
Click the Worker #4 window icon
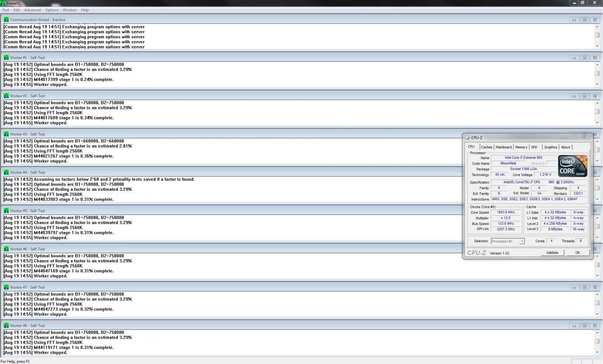coord(6,172)
